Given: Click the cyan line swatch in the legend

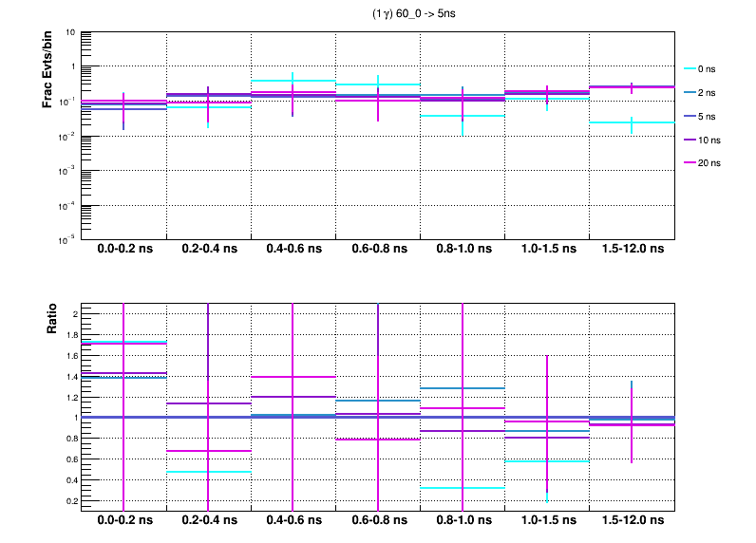Looking at the screenshot, I should (690, 69).
